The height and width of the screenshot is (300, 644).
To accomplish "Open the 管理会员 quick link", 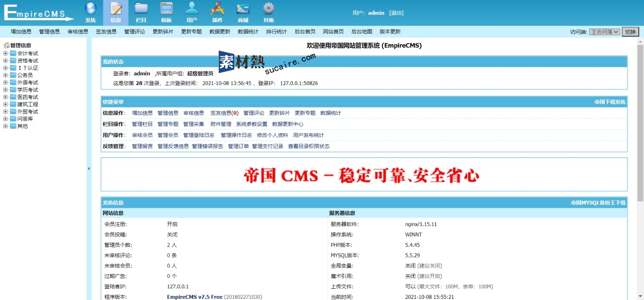I will [x=168, y=135].
